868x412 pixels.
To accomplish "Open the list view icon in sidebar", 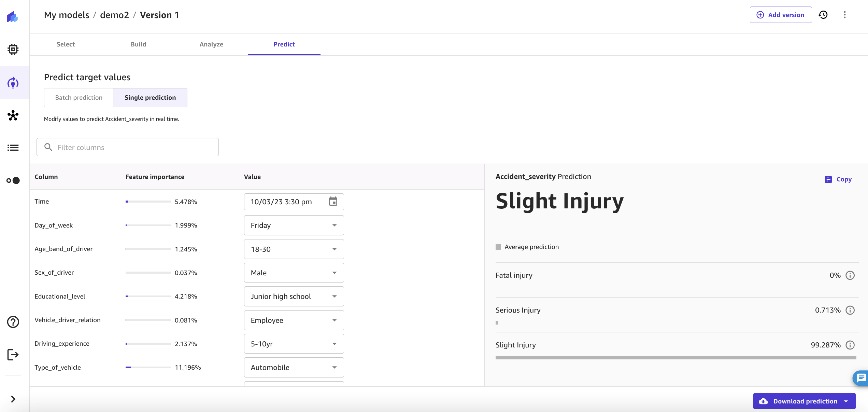I will (x=13, y=148).
